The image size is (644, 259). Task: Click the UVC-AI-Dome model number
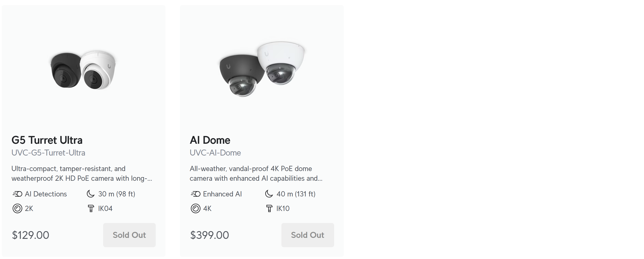[x=215, y=153]
